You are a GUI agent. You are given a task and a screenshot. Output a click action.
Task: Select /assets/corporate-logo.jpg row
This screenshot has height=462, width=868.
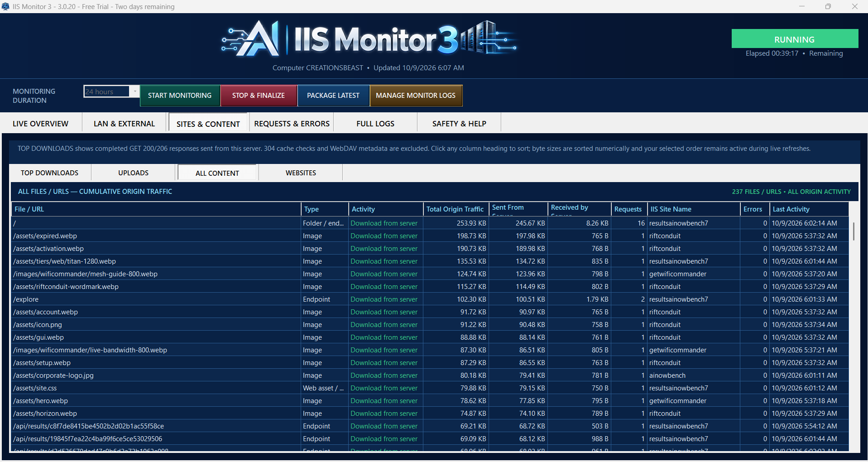pos(430,375)
